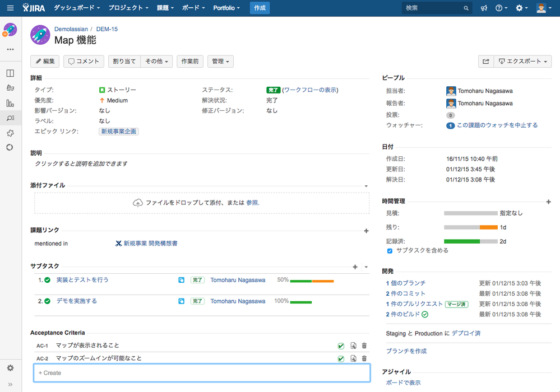The width and height of the screenshot is (560, 392).
Task: Open the issue search icon in sidebar
Action: (10, 118)
